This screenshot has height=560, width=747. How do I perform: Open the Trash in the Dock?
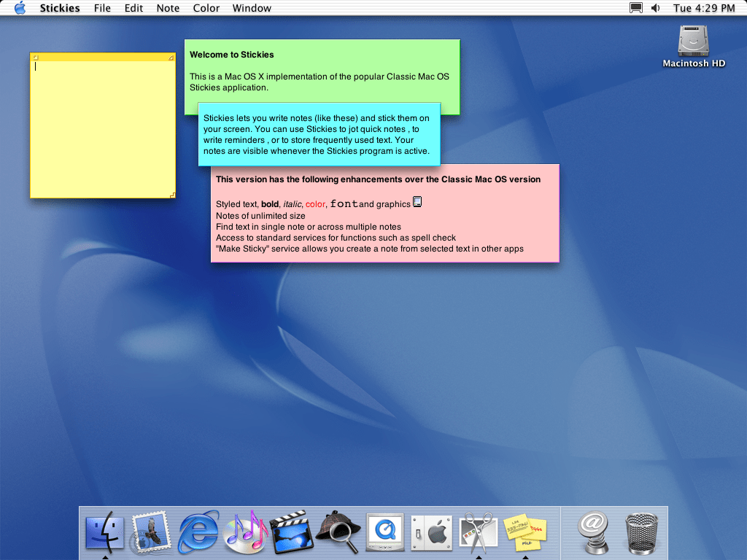(641, 532)
